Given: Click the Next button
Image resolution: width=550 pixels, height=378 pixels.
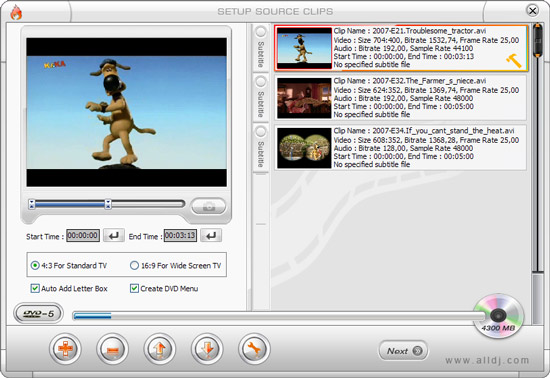Looking at the screenshot, I should coord(403,350).
